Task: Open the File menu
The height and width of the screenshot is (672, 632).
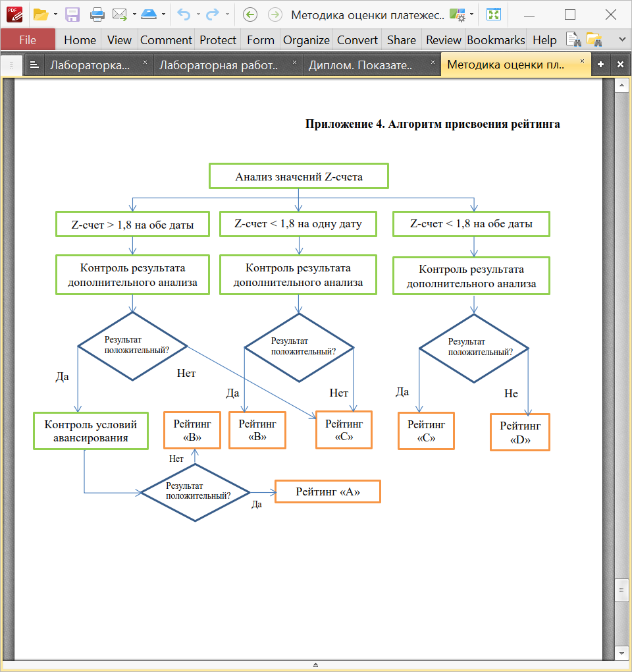Action: (x=28, y=40)
